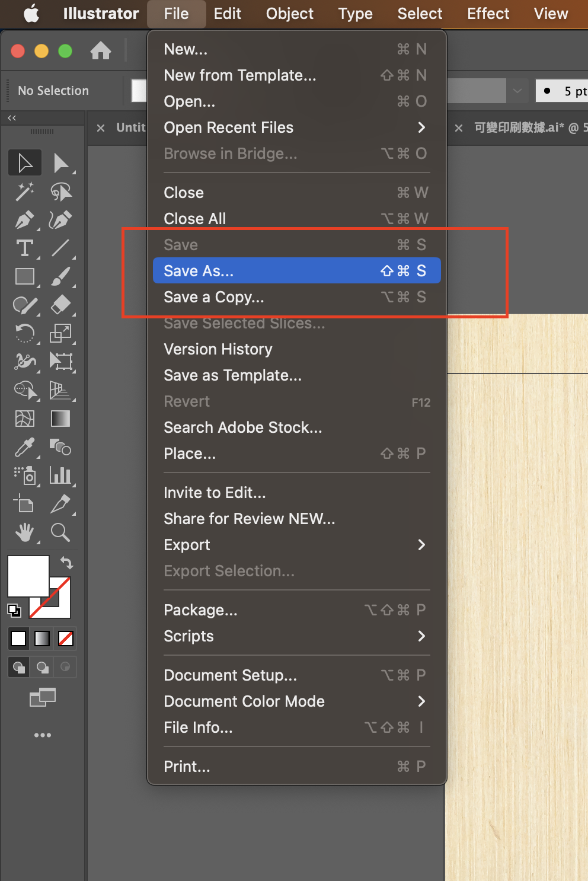Image resolution: width=588 pixels, height=881 pixels.
Task: Select the Direct Selection tool
Action: click(x=61, y=162)
